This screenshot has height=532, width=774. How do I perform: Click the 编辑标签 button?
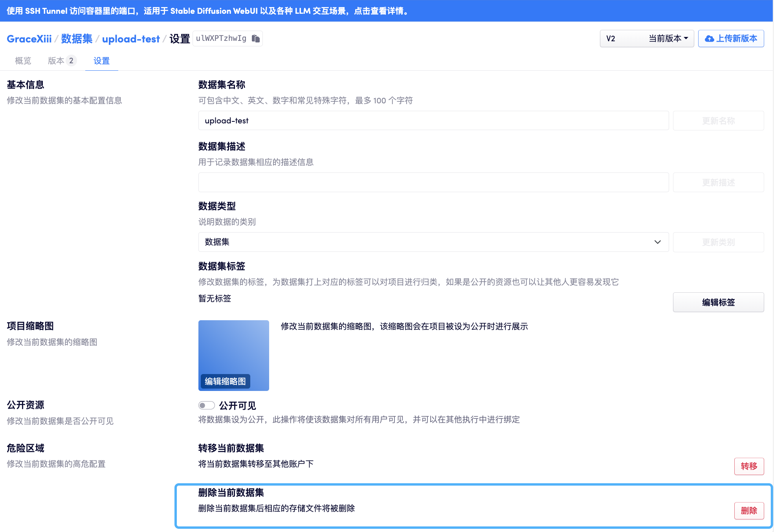(x=718, y=302)
